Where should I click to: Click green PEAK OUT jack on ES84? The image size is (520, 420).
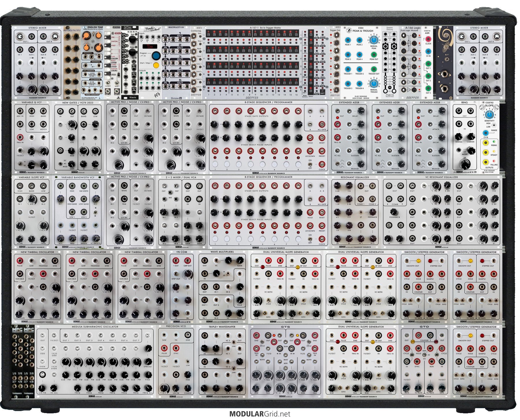coord(374,55)
